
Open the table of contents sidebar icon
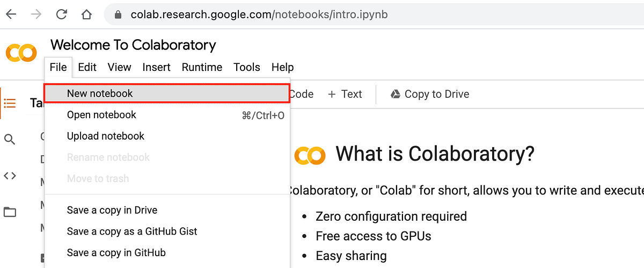[x=10, y=103]
